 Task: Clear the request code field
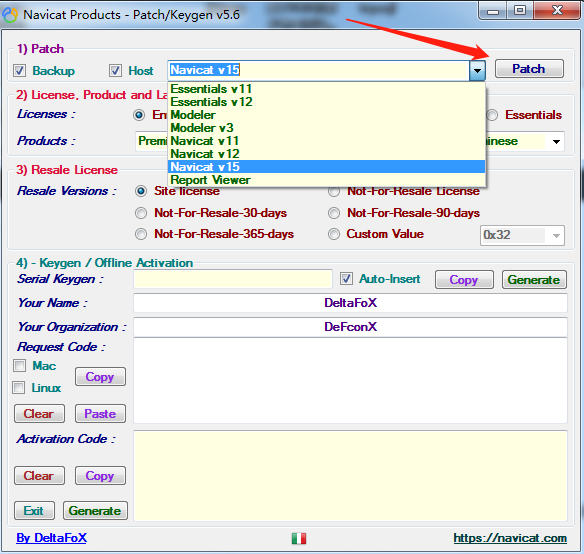click(39, 414)
